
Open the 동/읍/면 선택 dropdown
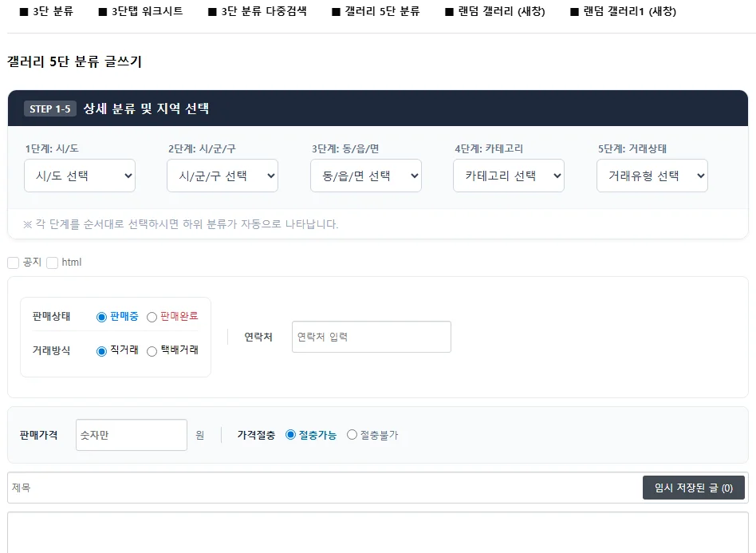click(x=366, y=176)
